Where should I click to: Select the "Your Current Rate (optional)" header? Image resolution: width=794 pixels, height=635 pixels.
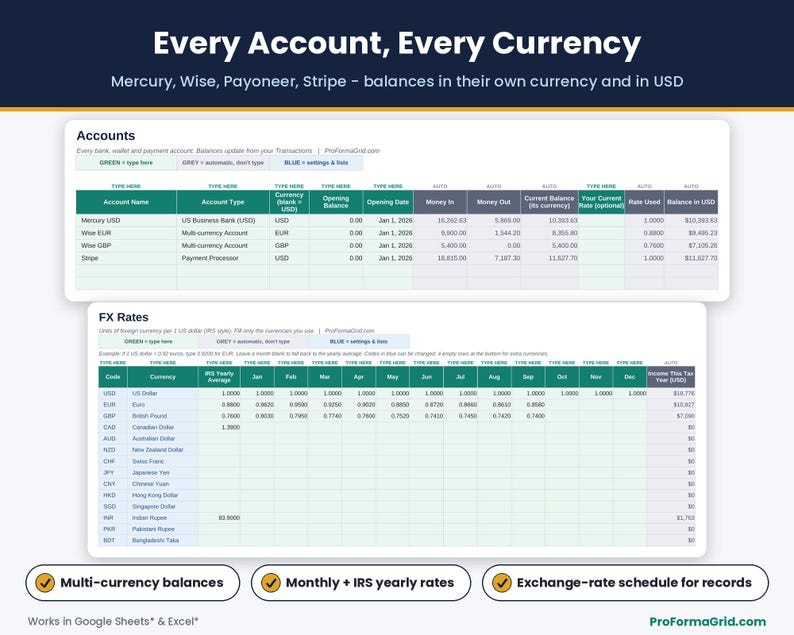[x=601, y=202]
